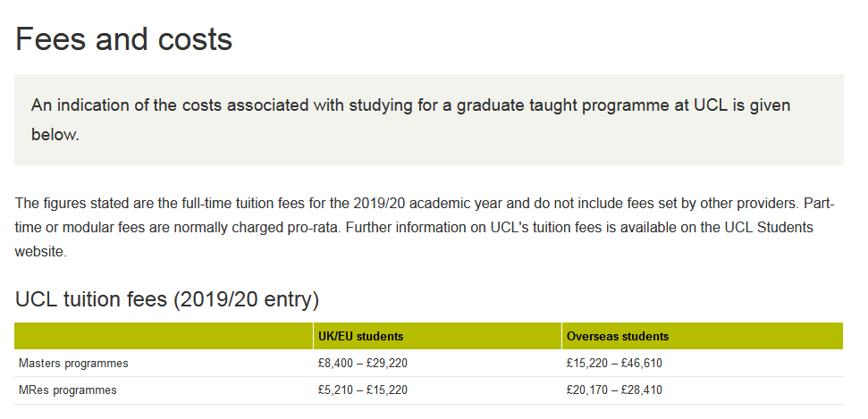This screenshot has width=868, height=419.
Task: Select the £8,400 – £29,220 Masters fee cell
Action: (363, 364)
